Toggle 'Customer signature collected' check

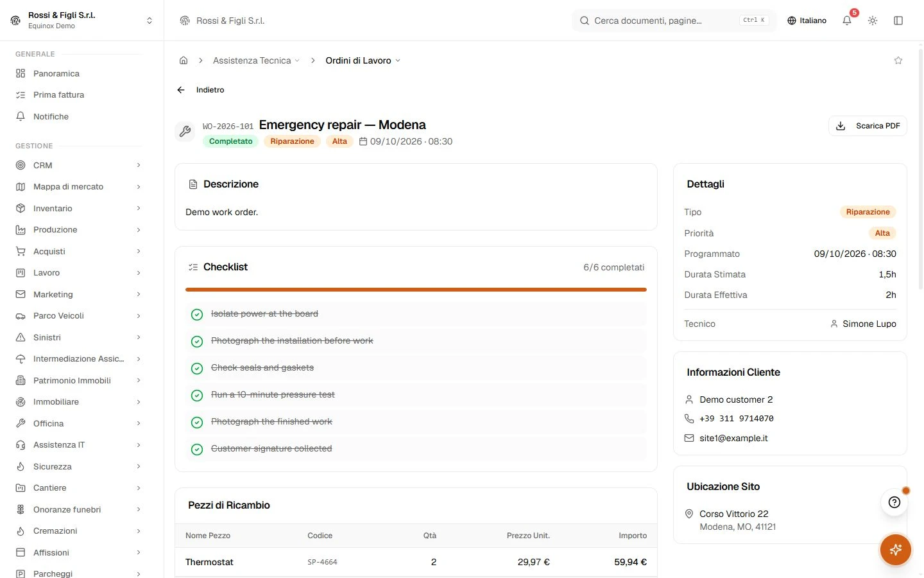tap(197, 450)
